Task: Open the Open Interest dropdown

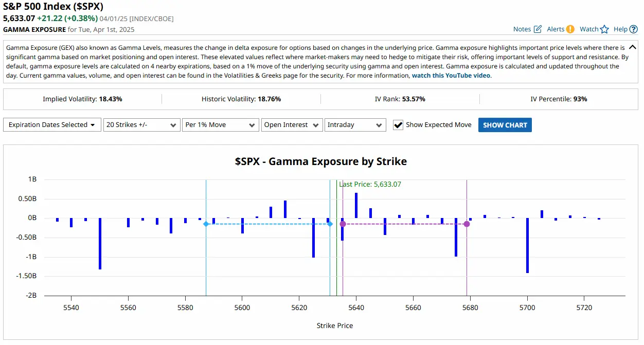Action: pyautogui.click(x=292, y=125)
